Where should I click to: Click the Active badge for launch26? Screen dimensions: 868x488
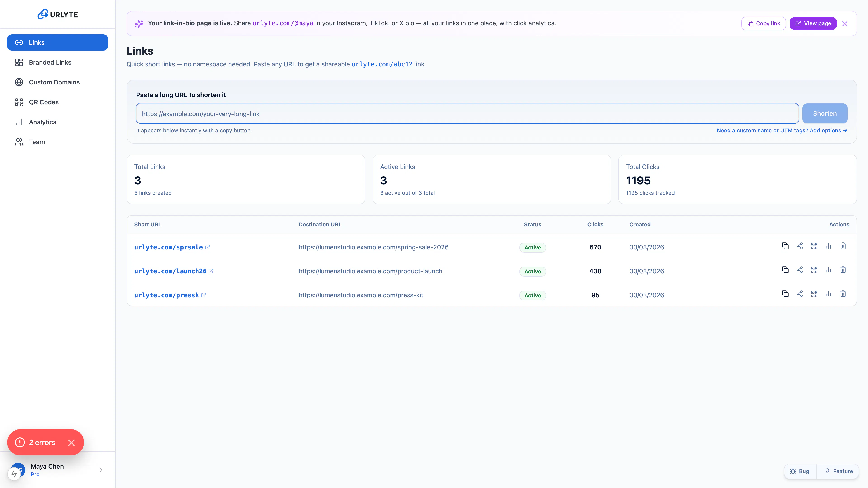coord(532,271)
